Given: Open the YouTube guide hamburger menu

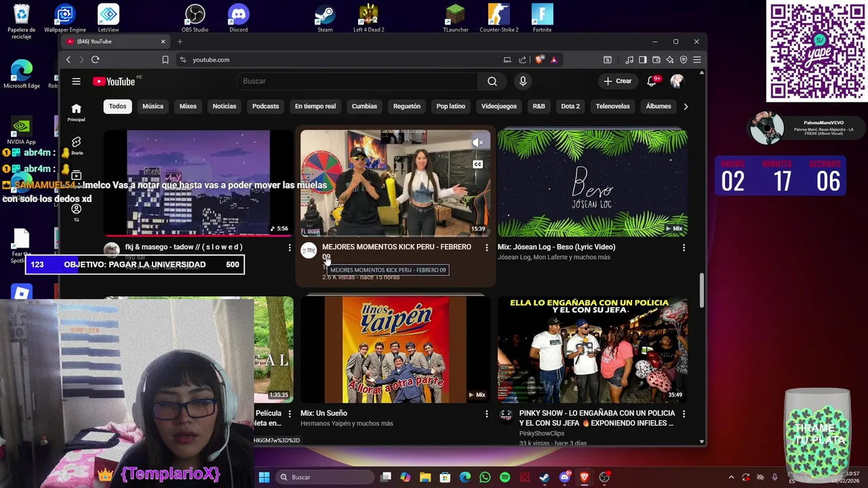Looking at the screenshot, I should [76, 81].
